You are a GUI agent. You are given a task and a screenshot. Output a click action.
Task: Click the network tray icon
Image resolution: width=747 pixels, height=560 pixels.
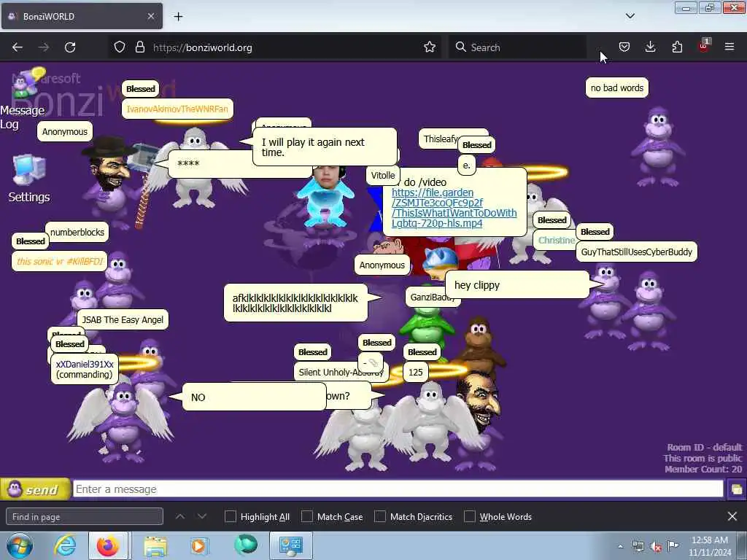638,547
